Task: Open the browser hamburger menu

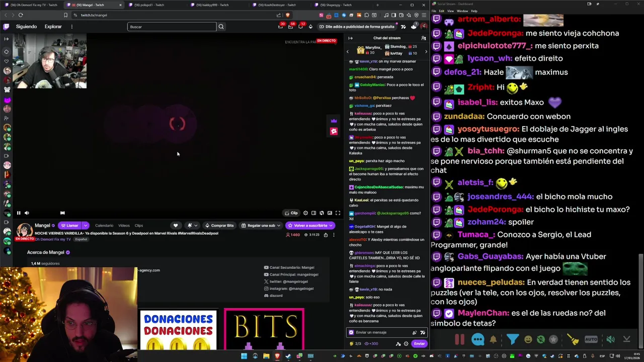Action: click(x=424, y=15)
